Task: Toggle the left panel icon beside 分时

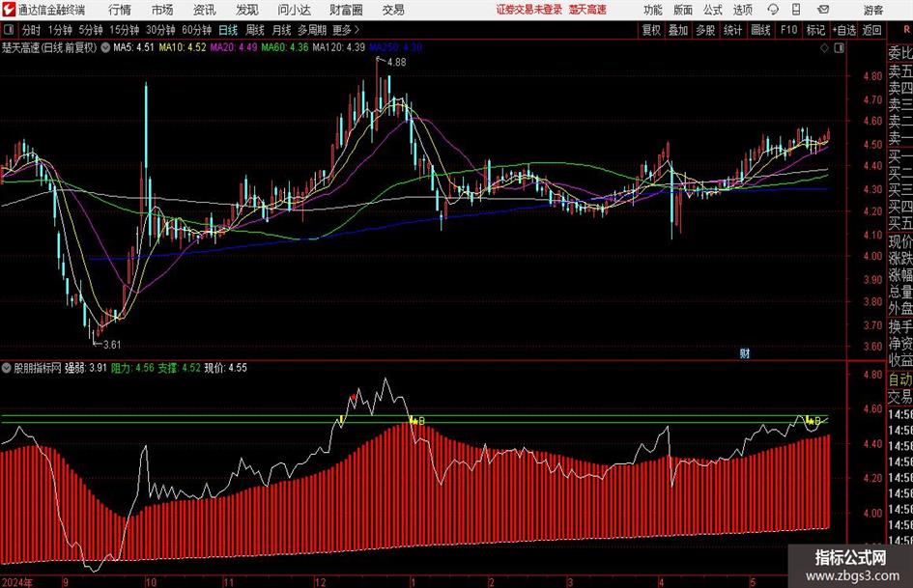Action: [9, 30]
